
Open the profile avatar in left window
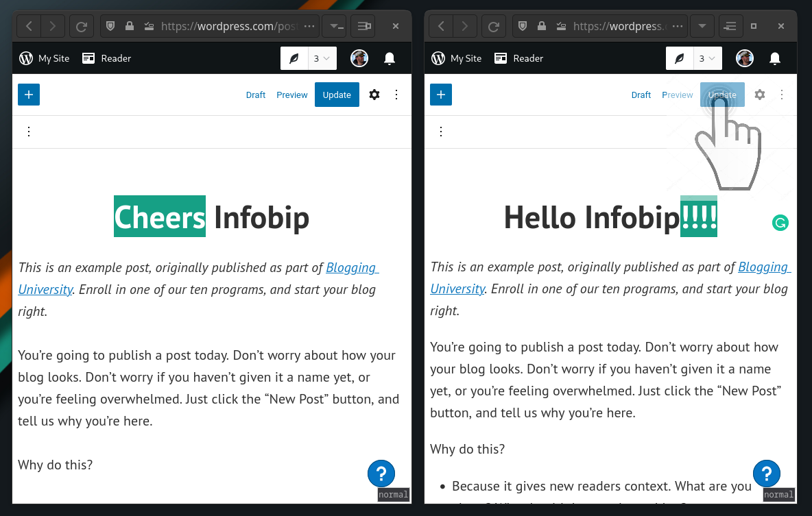click(359, 58)
